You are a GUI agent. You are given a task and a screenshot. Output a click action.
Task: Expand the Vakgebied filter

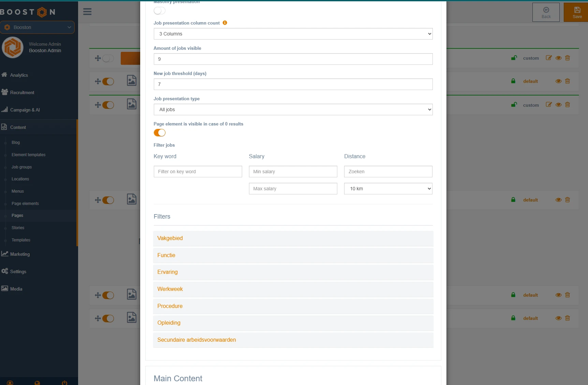point(293,238)
